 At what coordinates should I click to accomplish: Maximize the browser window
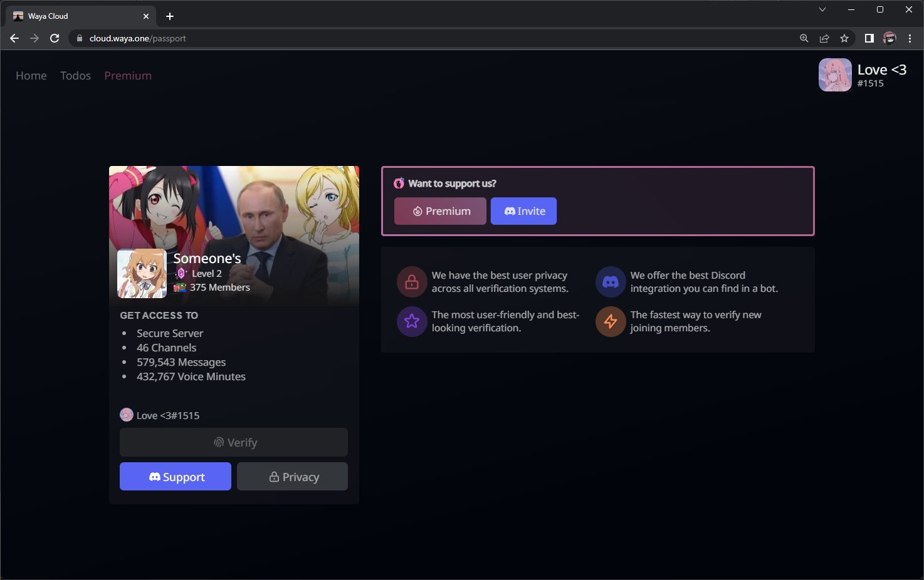[x=880, y=9]
